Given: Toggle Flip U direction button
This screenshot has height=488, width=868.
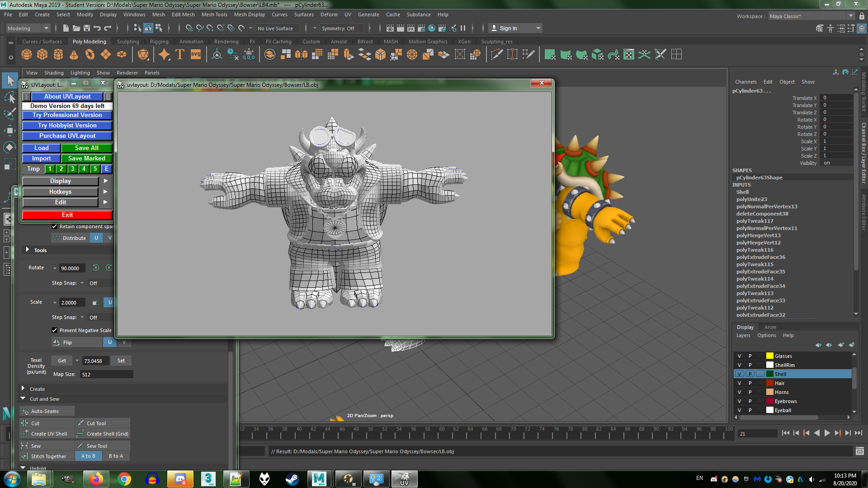Looking at the screenshot, I should [x=110, y=343].
